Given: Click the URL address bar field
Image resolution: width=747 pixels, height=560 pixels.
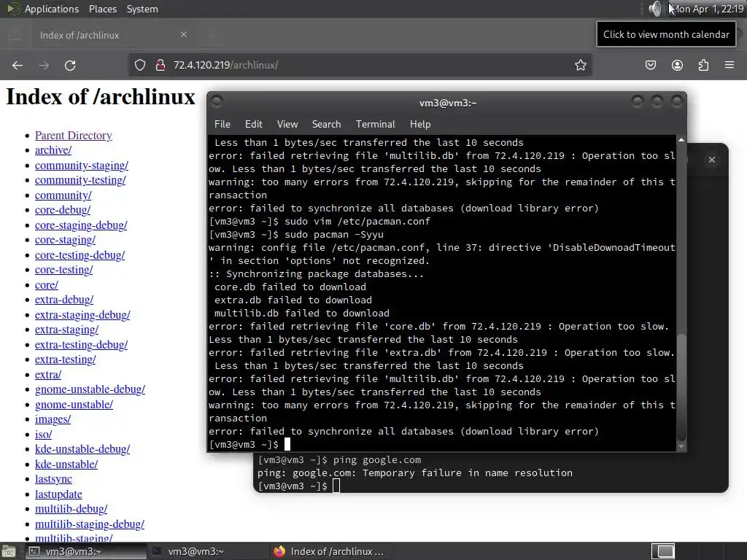Looking at the screenshot, I should click(360, 65).
